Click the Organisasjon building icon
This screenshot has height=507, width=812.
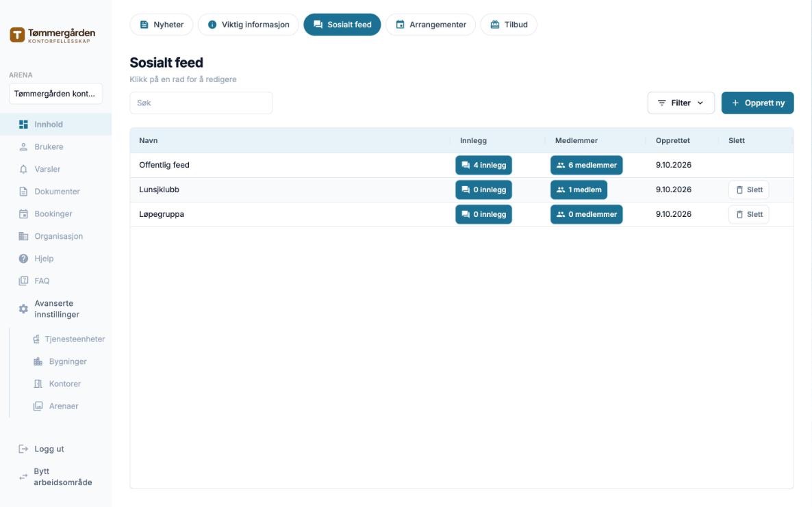23,237
